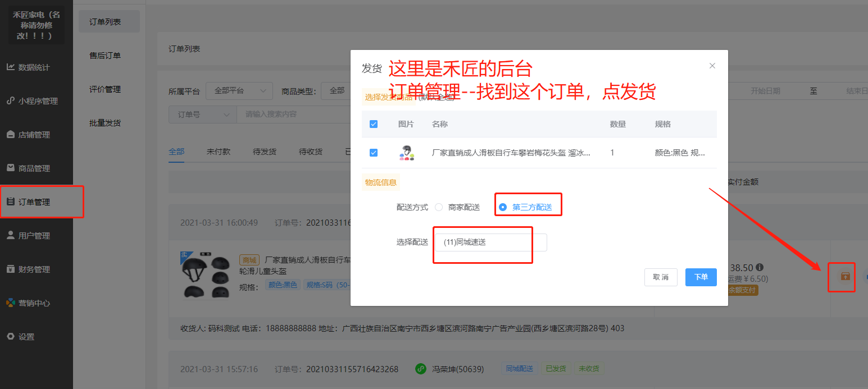Click the WeChat icon beside 冯荣坤(50639)

(x=420, y=369)
